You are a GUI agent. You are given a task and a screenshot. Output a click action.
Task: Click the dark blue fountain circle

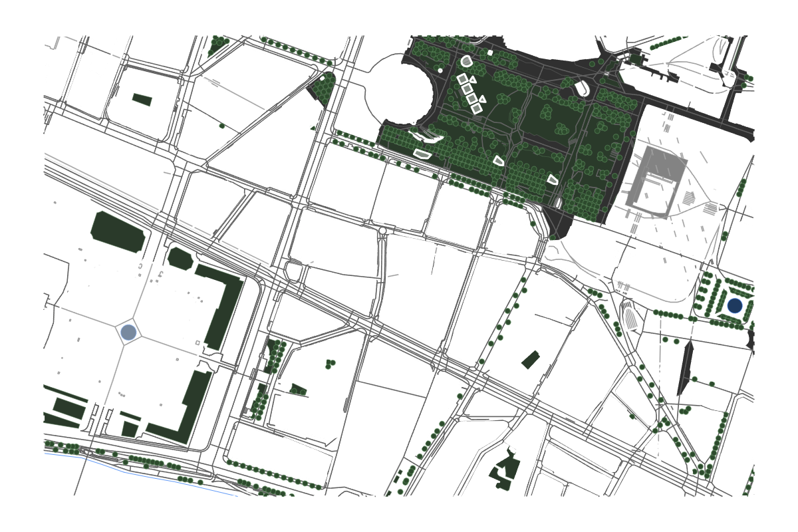pos(734,306)
